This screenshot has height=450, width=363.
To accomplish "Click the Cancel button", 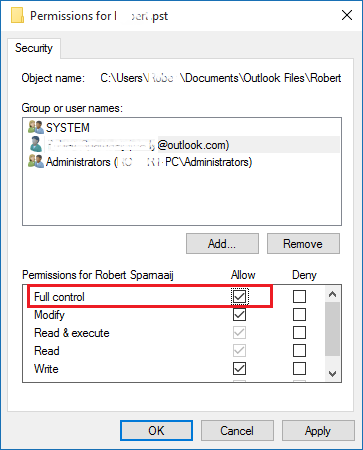I will point(237,430).
